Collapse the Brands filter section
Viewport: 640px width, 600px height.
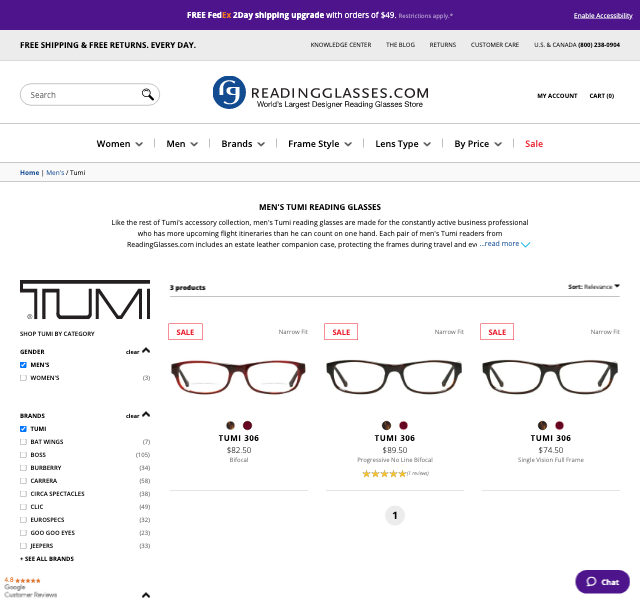click(x=146, y=415)
